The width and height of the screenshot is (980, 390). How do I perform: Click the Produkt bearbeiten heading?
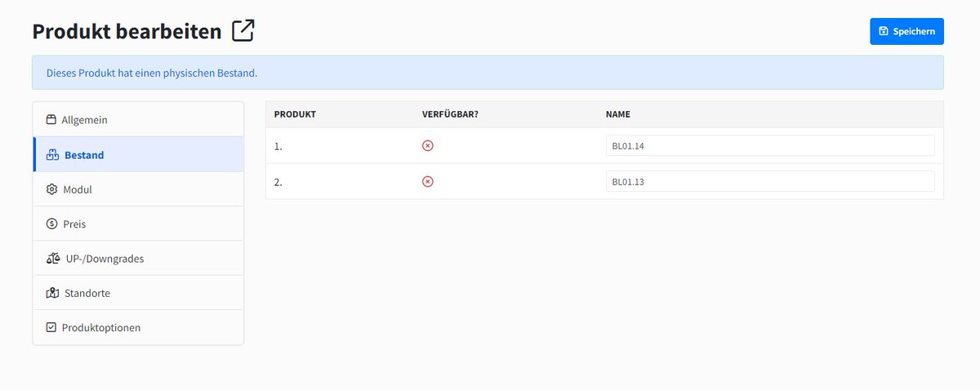[127, 32]
